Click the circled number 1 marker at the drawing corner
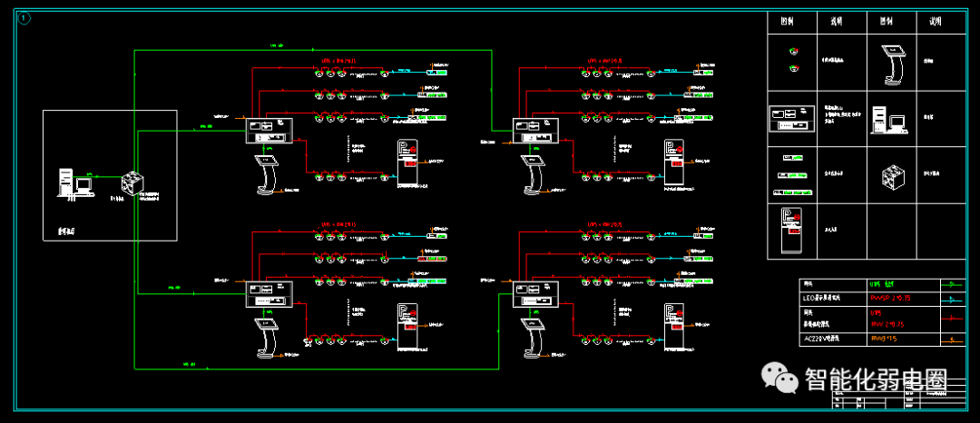This screenshot has height=423, width=980. tap(24, 19)
